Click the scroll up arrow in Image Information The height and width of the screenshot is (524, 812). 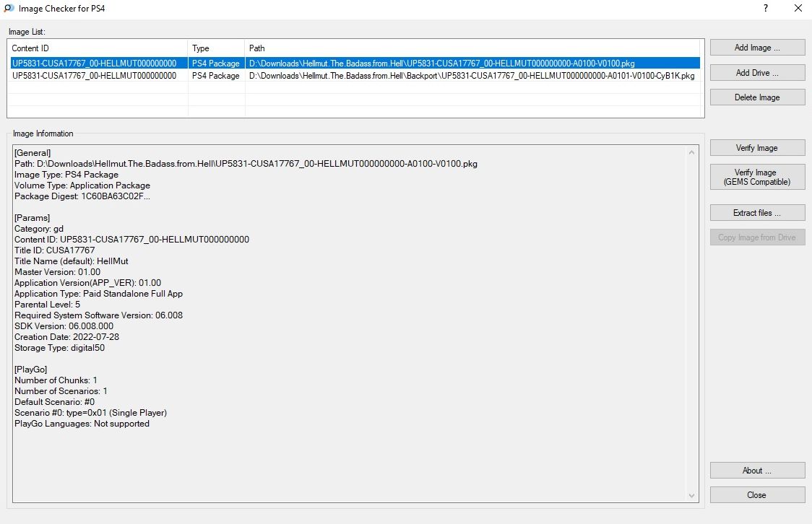692,152
